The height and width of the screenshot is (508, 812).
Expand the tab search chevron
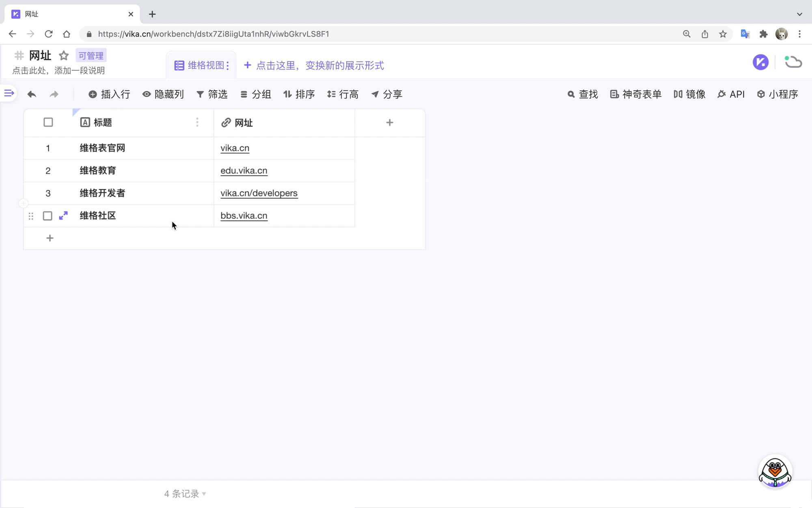point(799,14)
